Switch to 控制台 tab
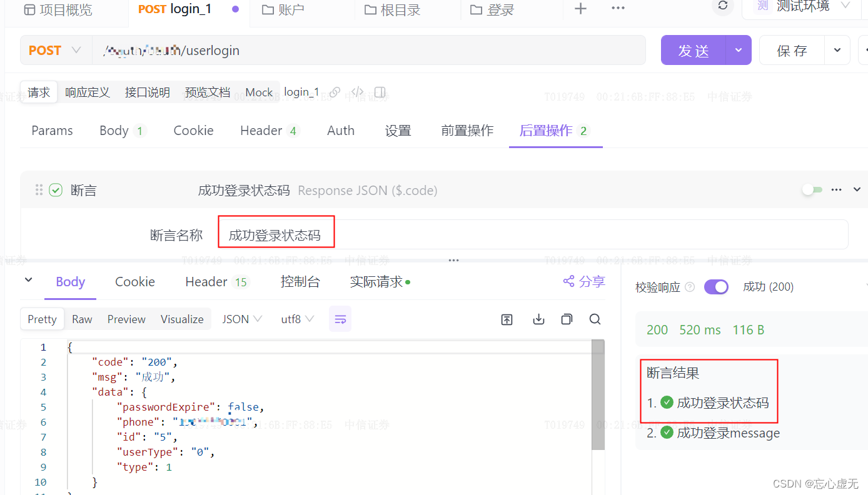The image size is (868, 495). coord(300,282)
